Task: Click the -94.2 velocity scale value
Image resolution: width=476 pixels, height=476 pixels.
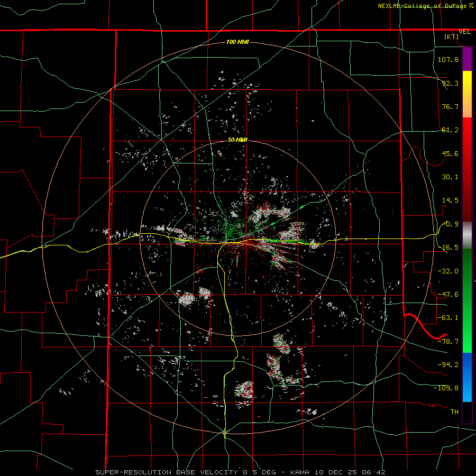Action: (x=448, y=364)
